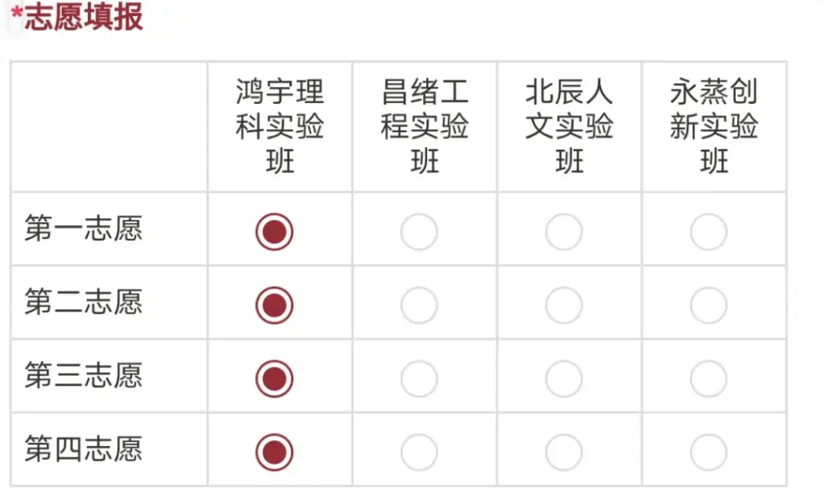Choose 北辰人文实验班 as 第二志愿

click(564, 306)
